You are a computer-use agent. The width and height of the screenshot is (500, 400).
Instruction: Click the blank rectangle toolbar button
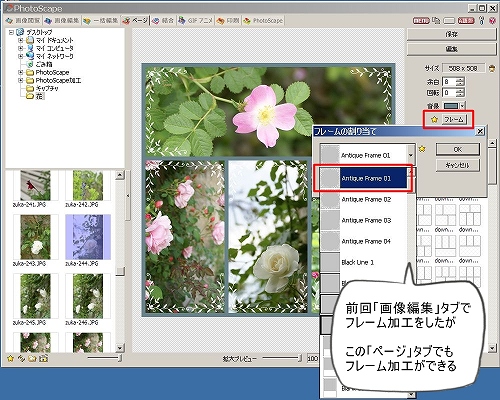point(449,21)
